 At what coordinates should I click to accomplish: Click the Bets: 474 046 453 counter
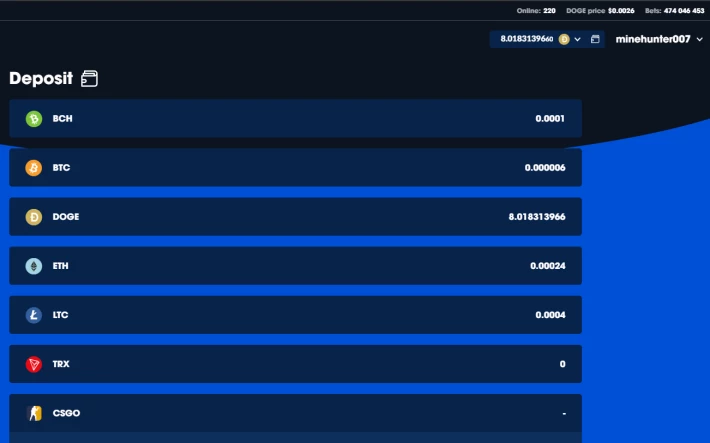point(675,10)
